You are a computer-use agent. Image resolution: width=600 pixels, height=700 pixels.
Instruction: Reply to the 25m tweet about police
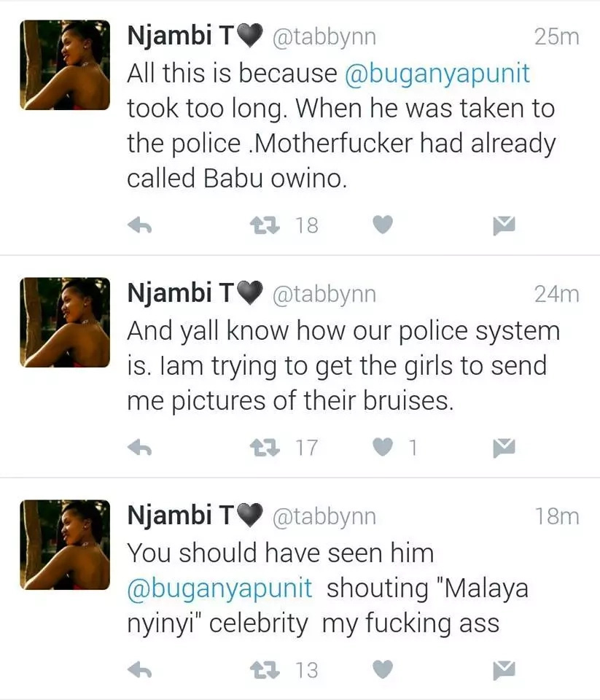point(140,226)
